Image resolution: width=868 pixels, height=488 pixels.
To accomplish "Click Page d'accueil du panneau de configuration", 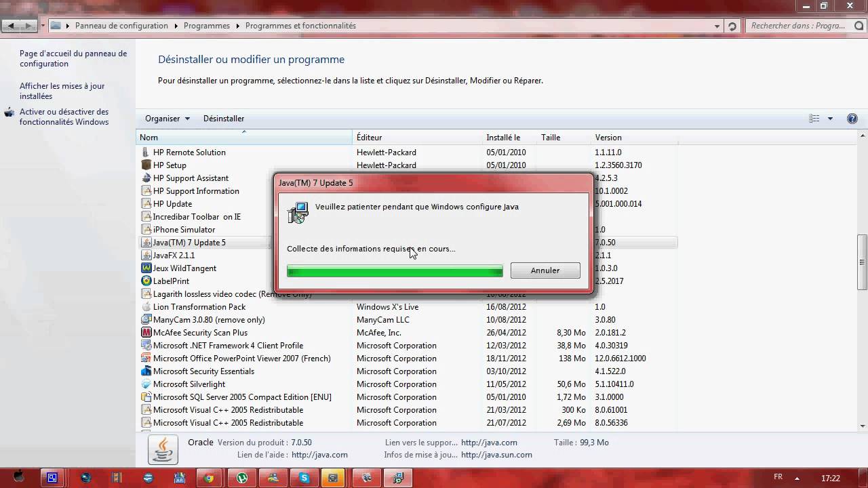I will (73, 58).
